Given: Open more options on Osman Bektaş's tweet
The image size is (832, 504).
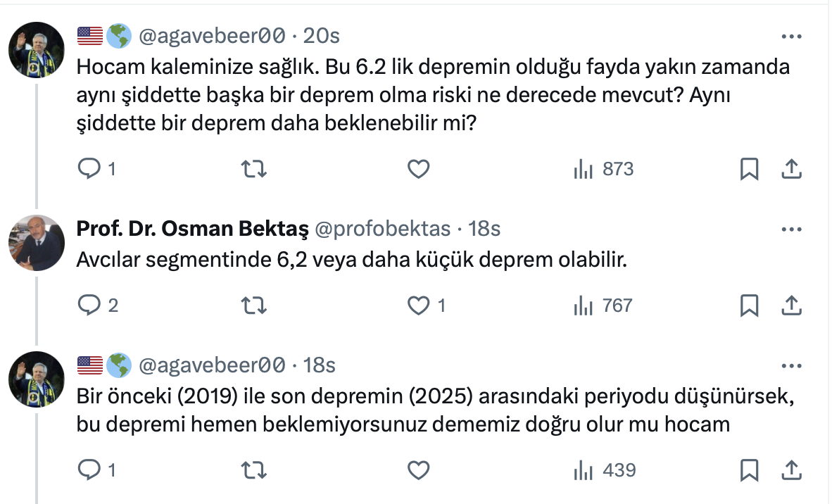Looking at the screenshot, I should coord(792,229).
